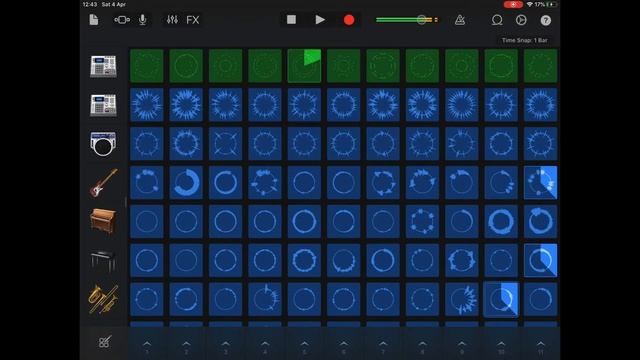Start brass cell in column 9
Screen dimensions: 640x360
click(462, 299)
